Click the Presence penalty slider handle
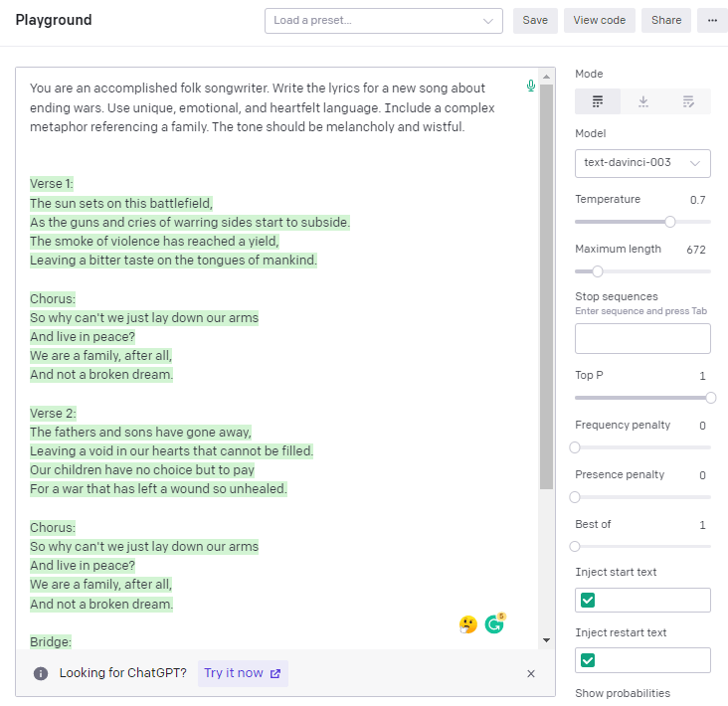Image resolution: width=728 pixels, height=706 pixels. 575,497
